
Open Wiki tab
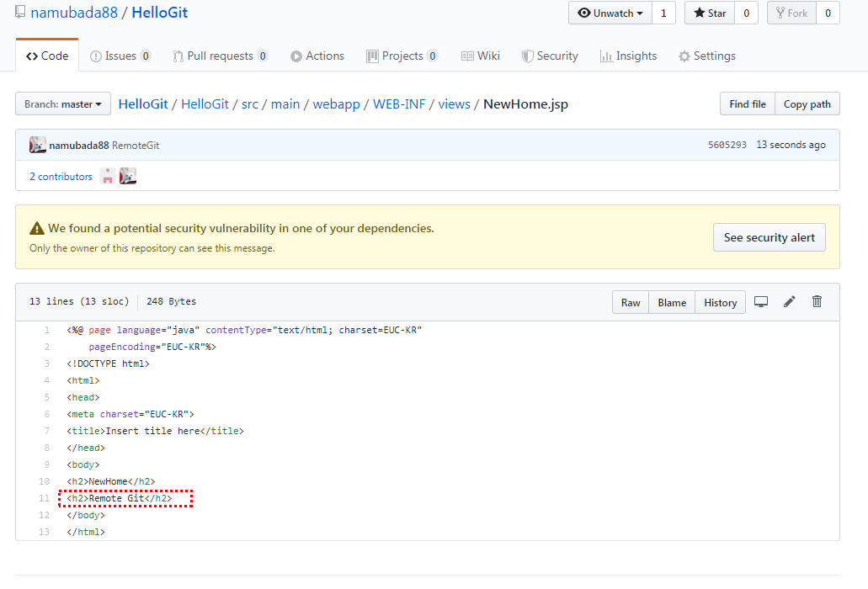[x=481, y=56]
